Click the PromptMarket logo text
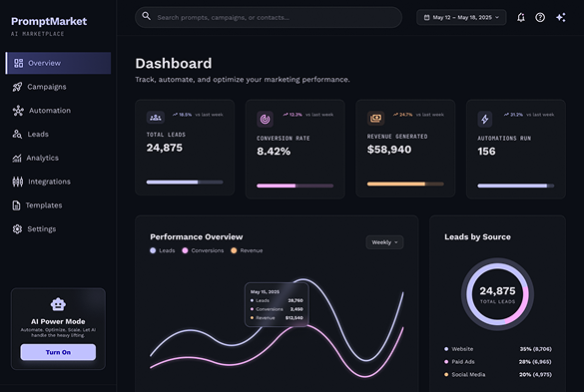Screen dimensions: 584x392 point(49,22)
